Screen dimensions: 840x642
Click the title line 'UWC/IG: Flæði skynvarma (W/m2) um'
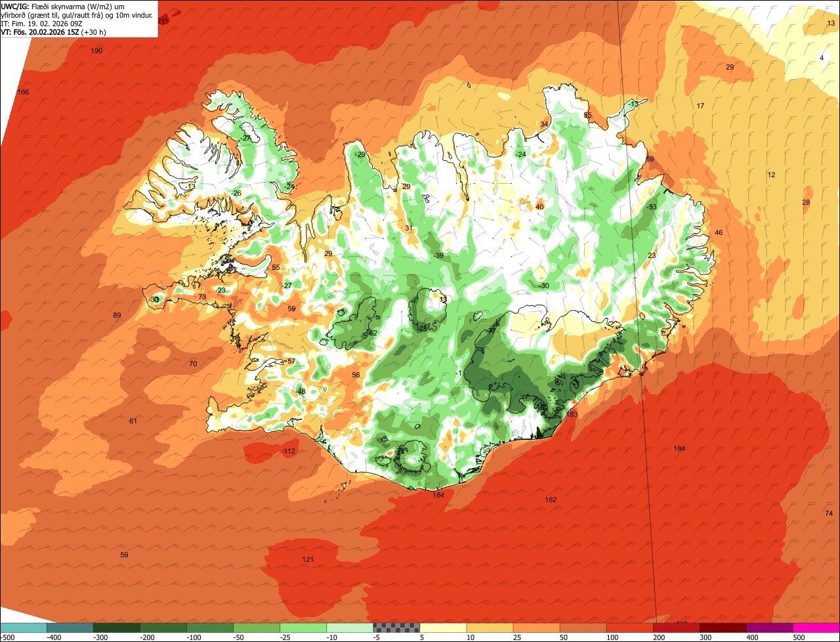coord(62,6)
